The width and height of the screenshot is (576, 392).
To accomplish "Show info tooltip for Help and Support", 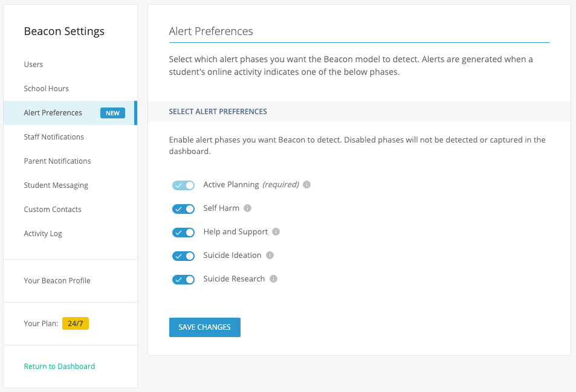I will coord(276,231).
